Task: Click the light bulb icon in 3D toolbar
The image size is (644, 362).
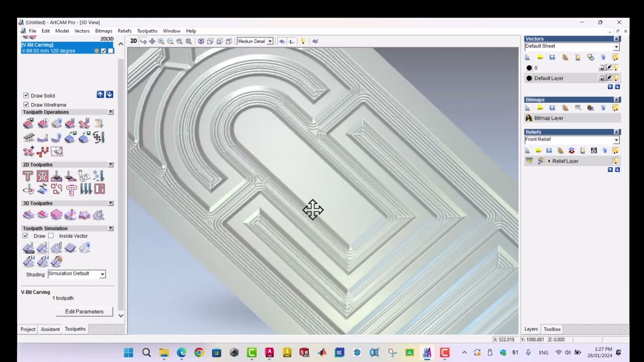Action: point(303,41)
